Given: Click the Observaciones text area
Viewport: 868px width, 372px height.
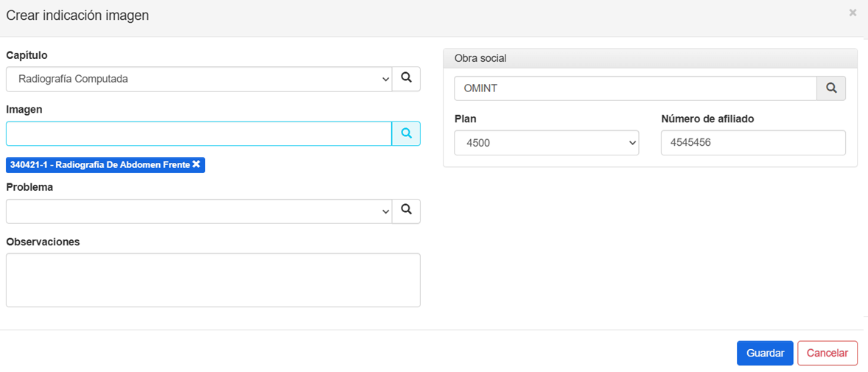Looking at the screenshot, I should click(213, 280).
